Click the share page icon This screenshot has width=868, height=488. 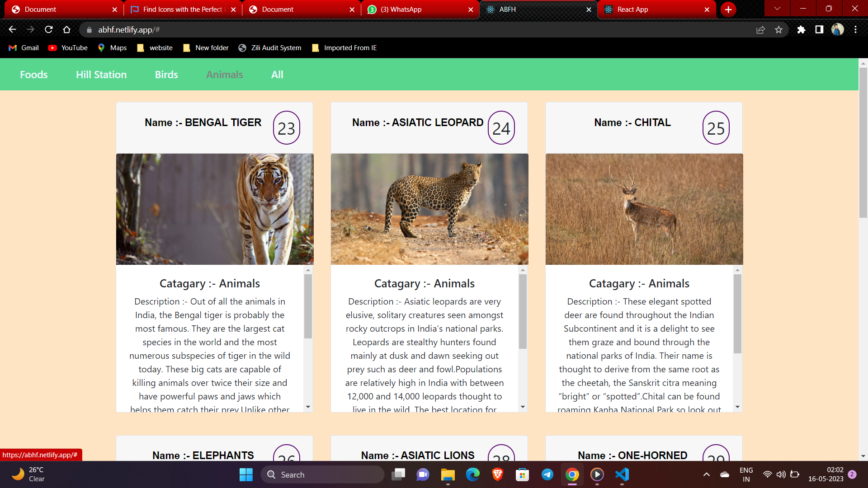(x=760, y=30)
